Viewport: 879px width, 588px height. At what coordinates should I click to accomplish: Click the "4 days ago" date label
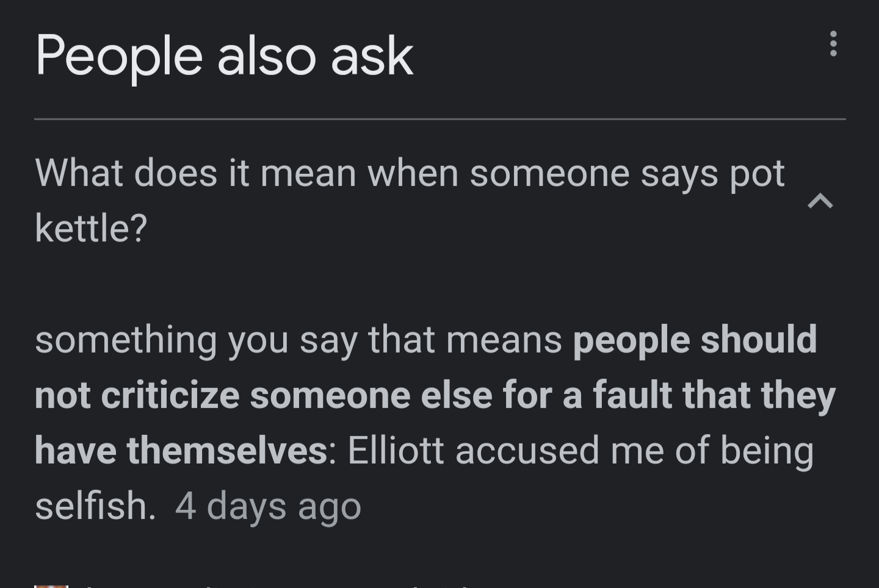[x=268, y=506]
